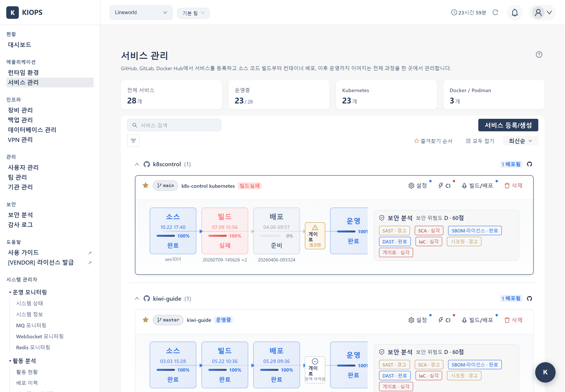565x392 pixels.
Task: Click the session refresh icon
Action: pyautogui.click(x=495, y=13)
